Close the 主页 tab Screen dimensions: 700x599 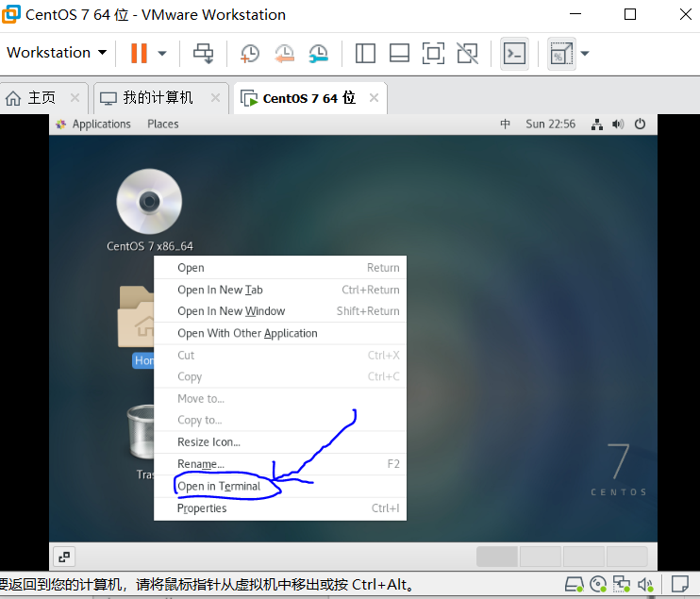coord(75,98)
